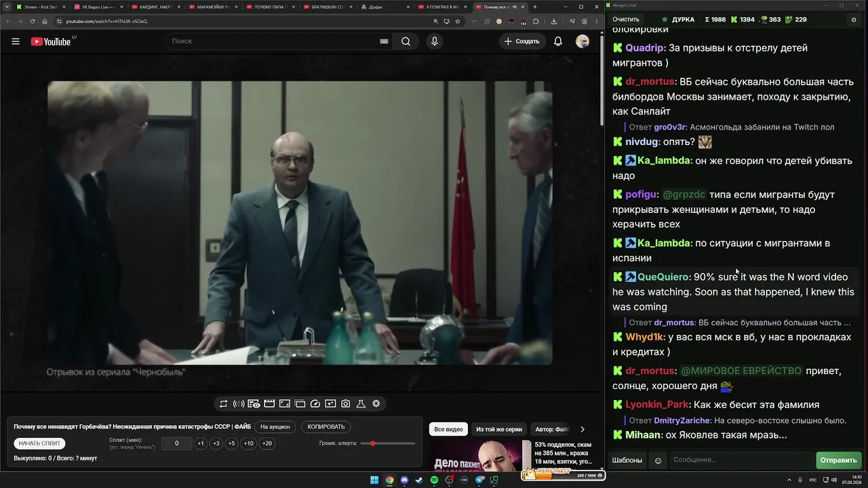Open YouTube notifications bell
The width and height of the screenshot is (868, 488).
pos(558,41)
